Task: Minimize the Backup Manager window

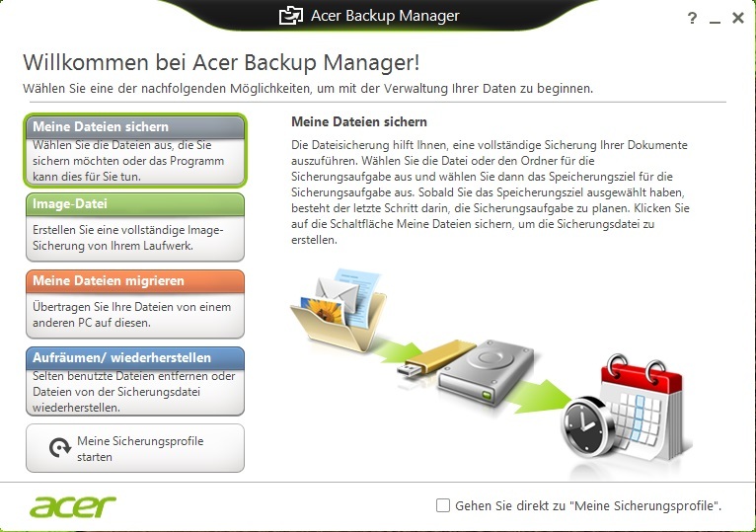Action: [x=715, y=20]
